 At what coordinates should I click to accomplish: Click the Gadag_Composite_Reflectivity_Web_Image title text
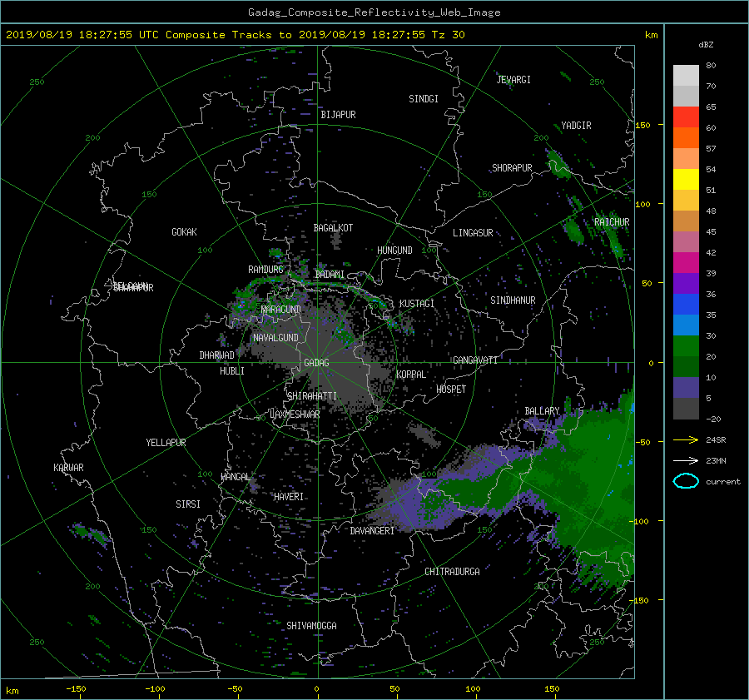(374, 12)
